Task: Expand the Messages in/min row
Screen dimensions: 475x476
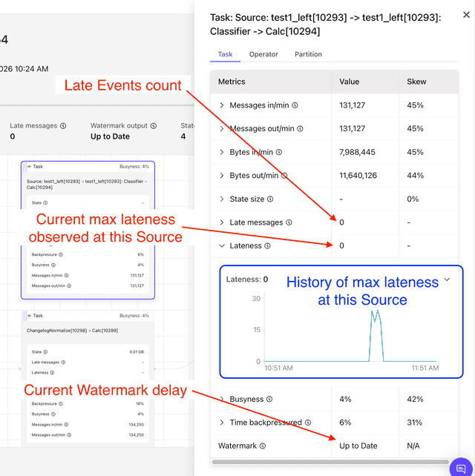Action: 222,105
